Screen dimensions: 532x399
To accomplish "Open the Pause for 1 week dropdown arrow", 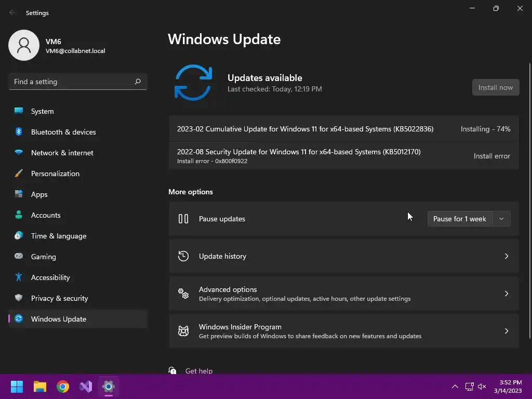I will pyautogui.click(x=501, y=219).
